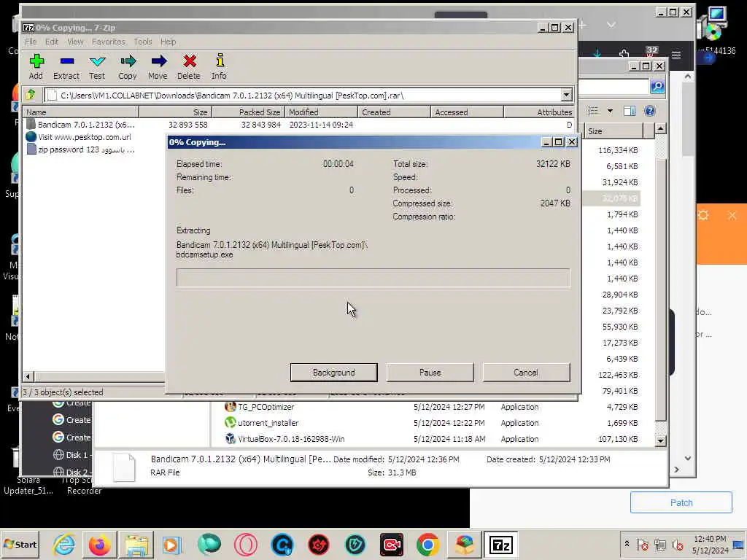The image size is (747, 560).
Task: Open Windows Explorer from taskbar
Action: coord(136,544)
